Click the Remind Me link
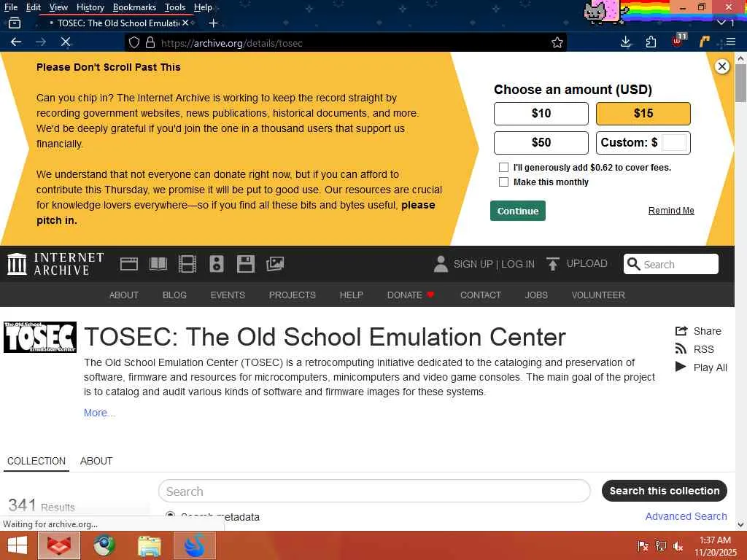 (x=671, y=211)
